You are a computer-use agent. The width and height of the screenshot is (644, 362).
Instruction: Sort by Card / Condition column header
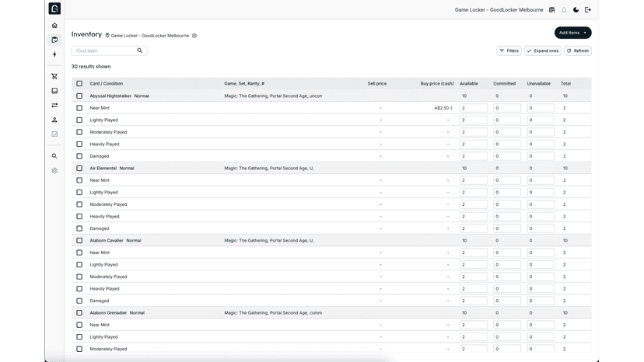click(107, 83)
